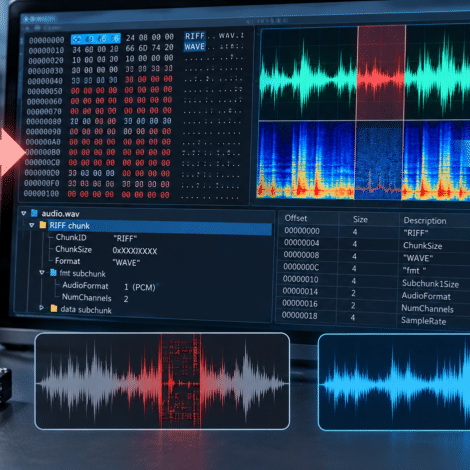Screen dimensions: 470x470
Task: Click offset 00000004 in the table
Action: point(302,243)
